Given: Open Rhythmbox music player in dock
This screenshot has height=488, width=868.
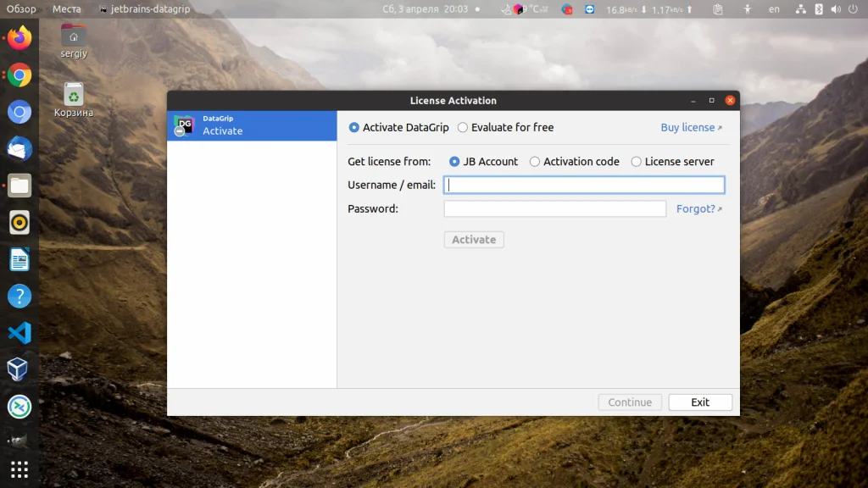Looking at the screenshot, I should tap(19, 223).
